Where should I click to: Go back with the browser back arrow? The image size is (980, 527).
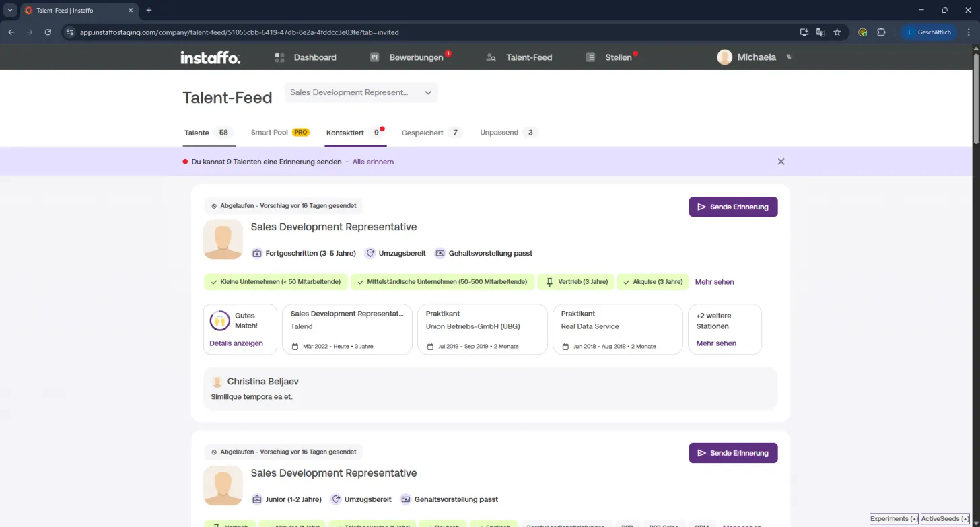tap(11, 32)
